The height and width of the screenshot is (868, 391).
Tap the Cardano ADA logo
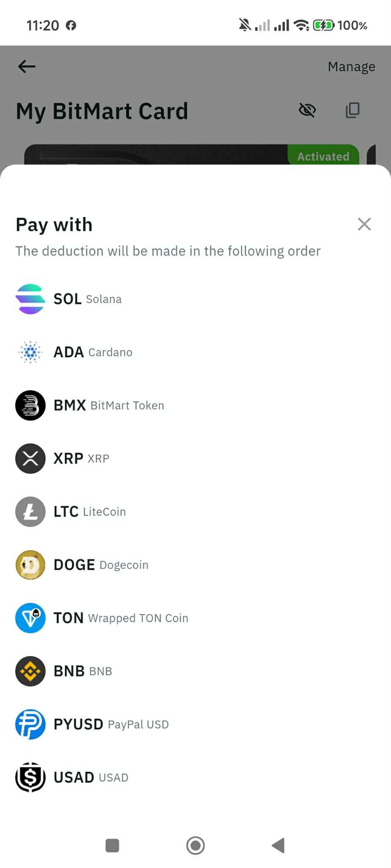pos(30,352)
